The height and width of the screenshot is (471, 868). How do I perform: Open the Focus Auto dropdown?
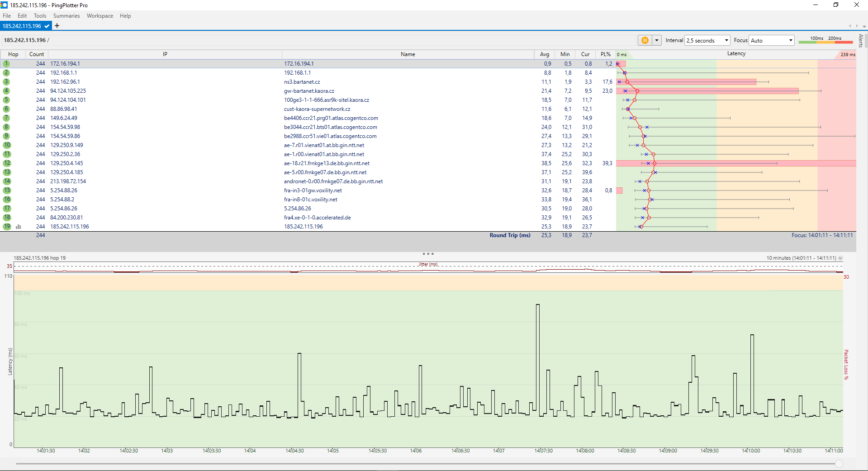pyautogui.click(x=771, y=40)
